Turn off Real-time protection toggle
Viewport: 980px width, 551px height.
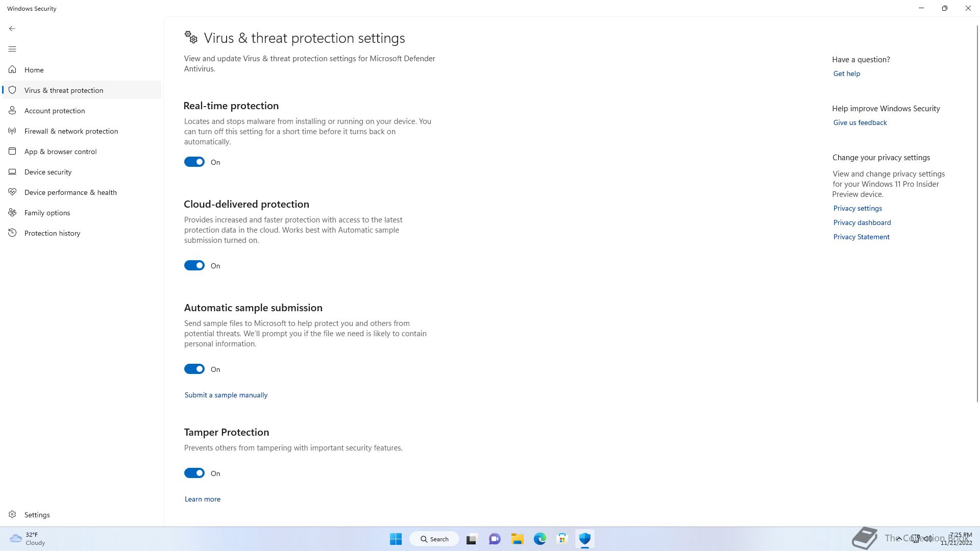[194, 162]
